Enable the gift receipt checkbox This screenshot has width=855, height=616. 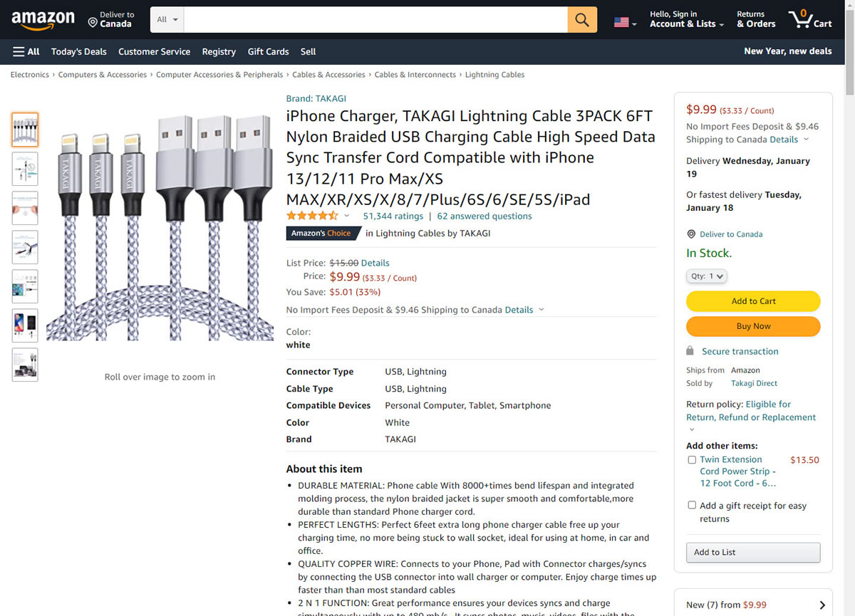tap(692, 506)
